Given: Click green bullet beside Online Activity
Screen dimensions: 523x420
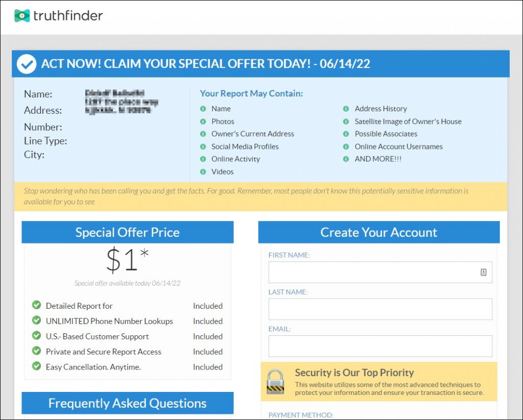Looking at the screenshot, I should 203,159.
